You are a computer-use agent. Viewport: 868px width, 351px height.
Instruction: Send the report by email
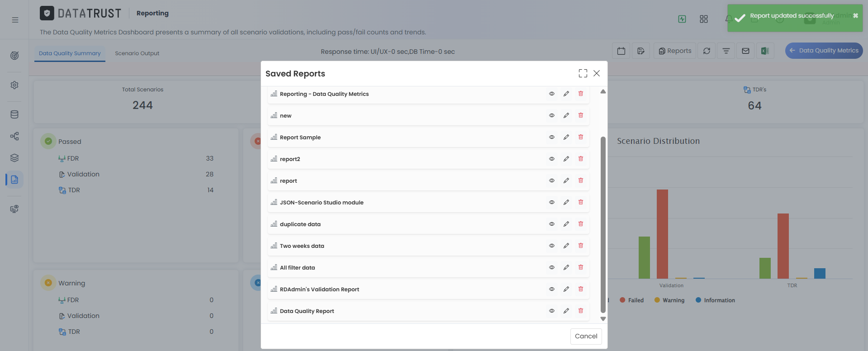tap(745, 51)
